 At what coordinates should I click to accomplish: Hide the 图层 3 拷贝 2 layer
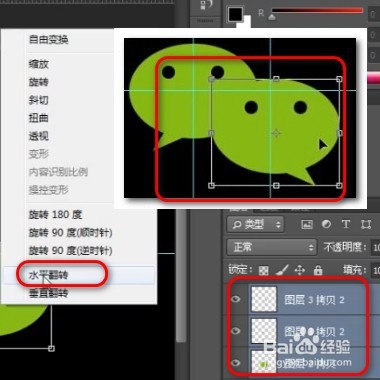point(236,299)
